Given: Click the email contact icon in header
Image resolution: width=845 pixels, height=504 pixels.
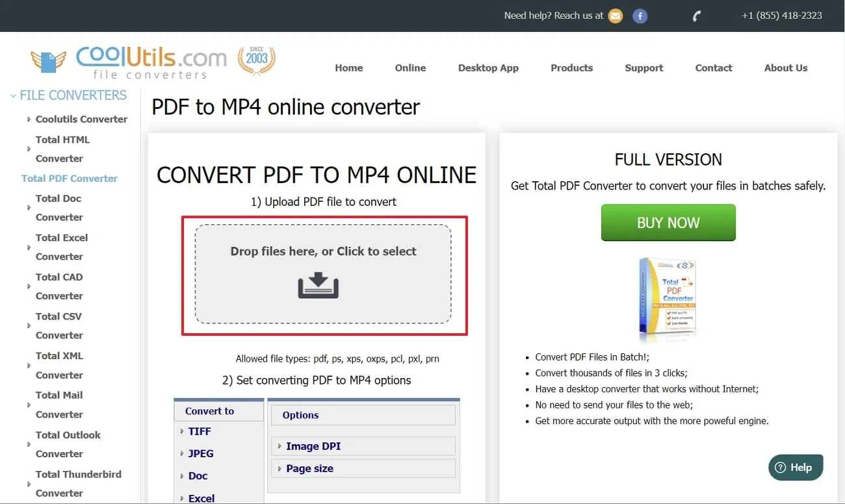Looking at the screenshot, I should [615, 16].
